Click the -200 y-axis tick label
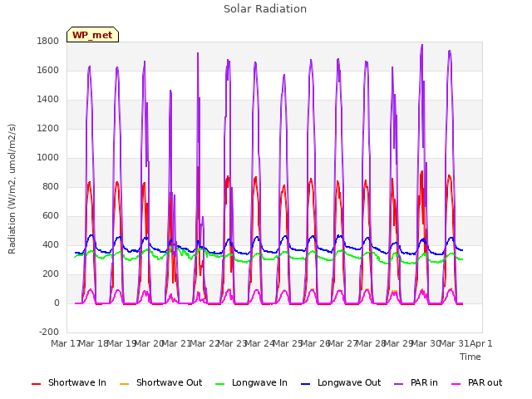The height and width of the screenshot is (399, 532). [x=49, y=332]
